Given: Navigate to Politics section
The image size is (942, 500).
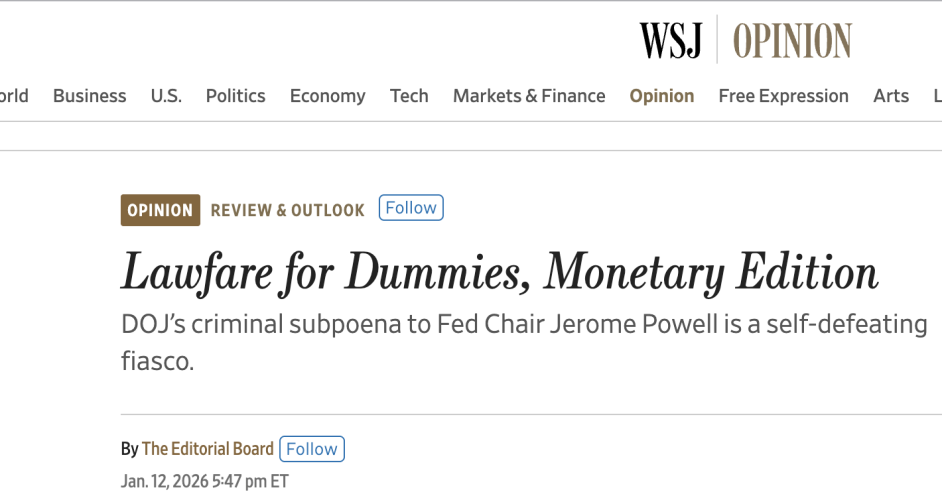Looking at the screenshot, I should point(235,96).
